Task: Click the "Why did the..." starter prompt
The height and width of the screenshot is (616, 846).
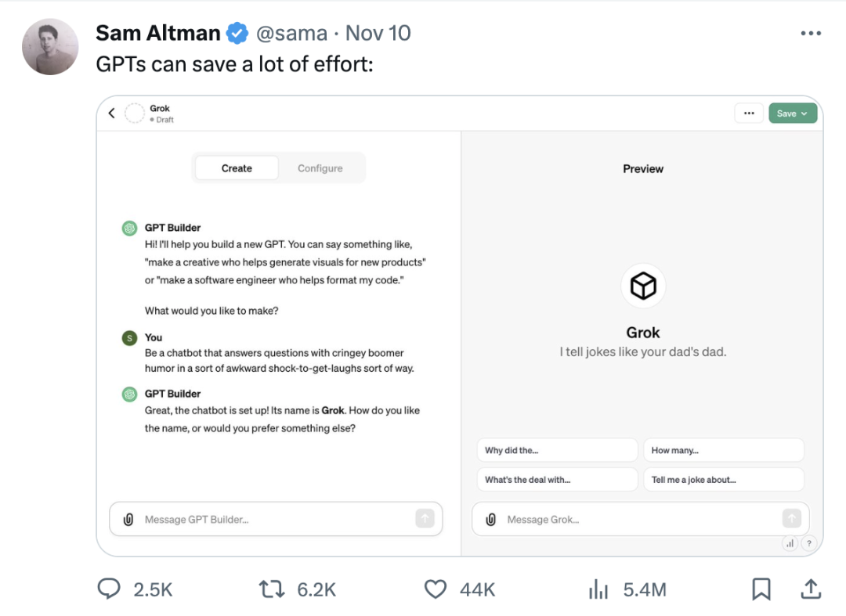Action: 557,450
